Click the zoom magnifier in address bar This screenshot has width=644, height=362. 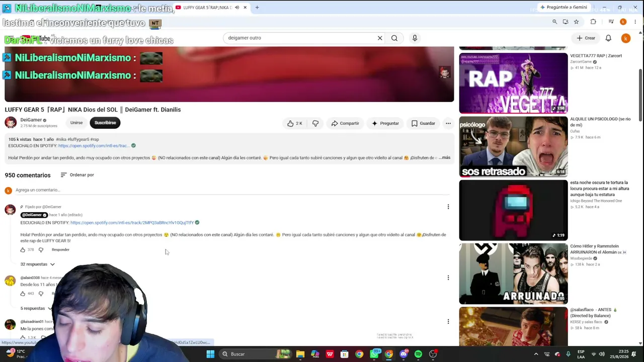click(x=554, y=22)
